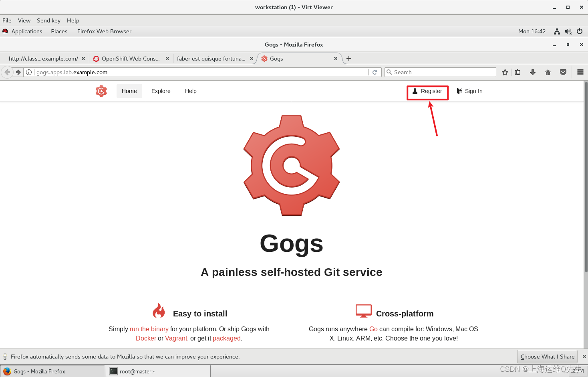Close the OpenShift Web Console tab
Screen dimensions: 588x377
167,59
